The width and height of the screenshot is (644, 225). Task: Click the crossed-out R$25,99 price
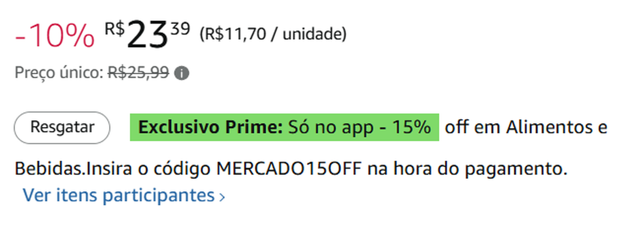pyautogui.click(x=138, y=72)
